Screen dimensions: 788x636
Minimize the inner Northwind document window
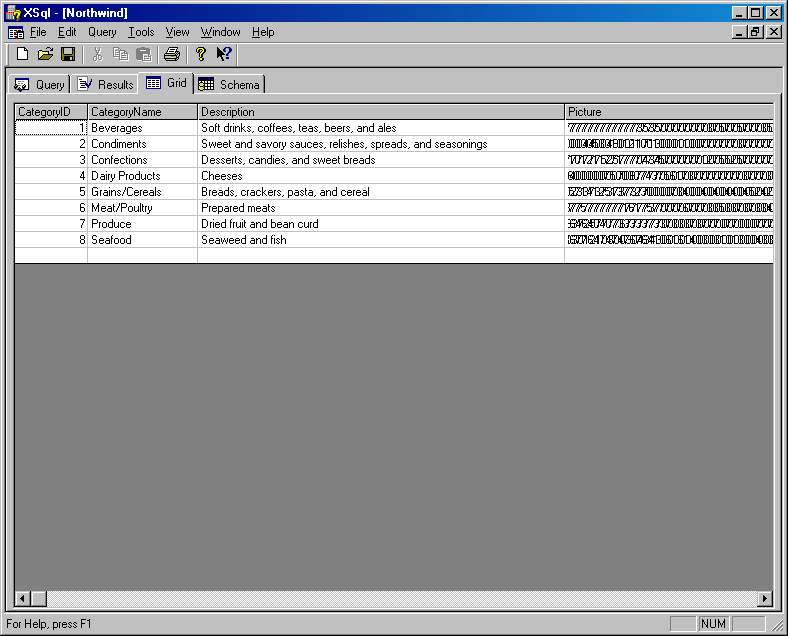[x=739, y=32]
